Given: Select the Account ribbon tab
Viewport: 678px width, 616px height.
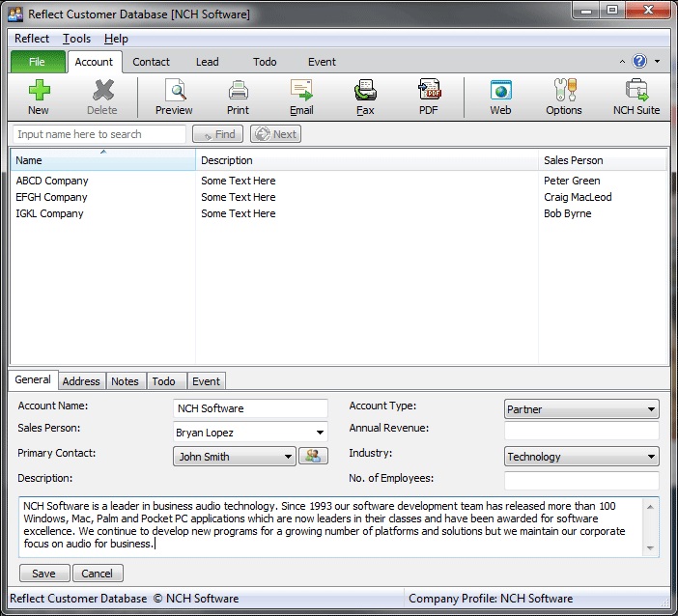Looking at the screenshot, I should coord(94,62).
